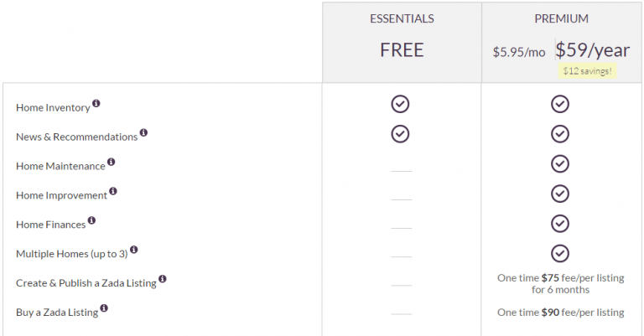Image resolution: width=644 pixels, height=336 pixels.
Task: Click Premium checkmark for Home Inventory
Action: pos(560,104)
